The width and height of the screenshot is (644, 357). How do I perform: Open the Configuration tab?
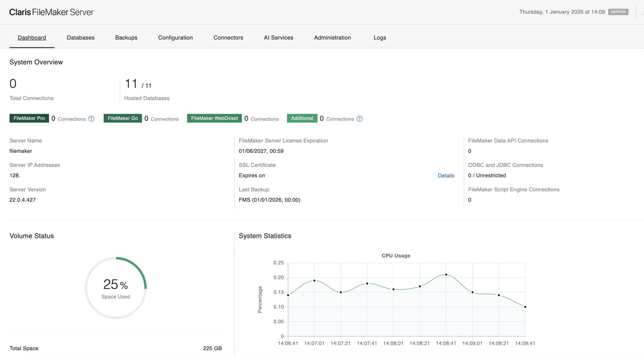pos(175,38)
